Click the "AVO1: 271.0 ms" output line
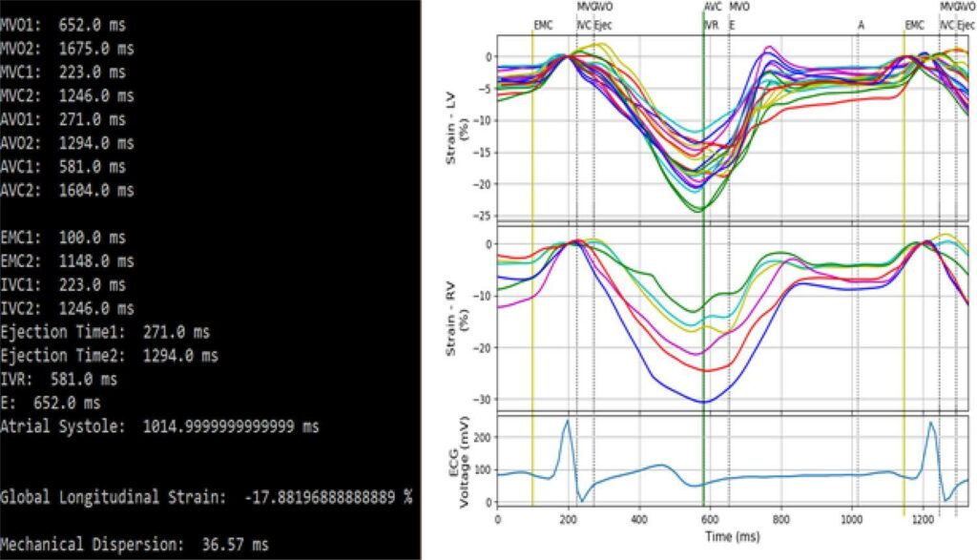This screenshot has width=977, height=560. coord(62,120)
